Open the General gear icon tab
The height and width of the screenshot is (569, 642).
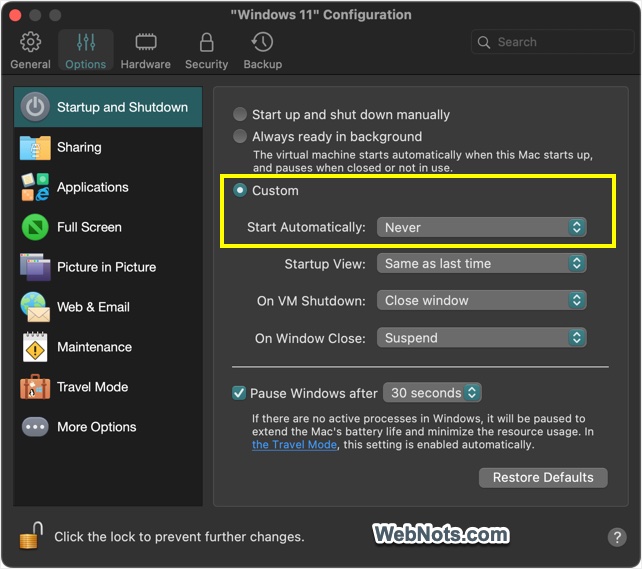point(31,42)
